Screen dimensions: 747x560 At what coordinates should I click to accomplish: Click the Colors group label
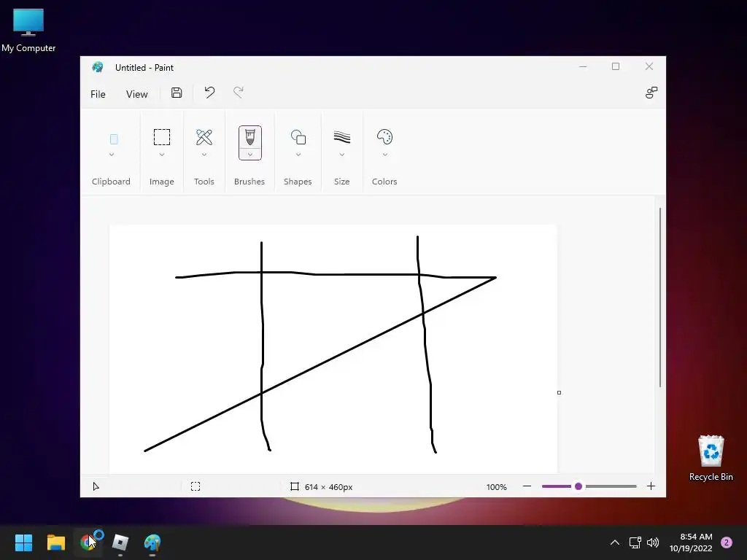click(x=384, y=182)
